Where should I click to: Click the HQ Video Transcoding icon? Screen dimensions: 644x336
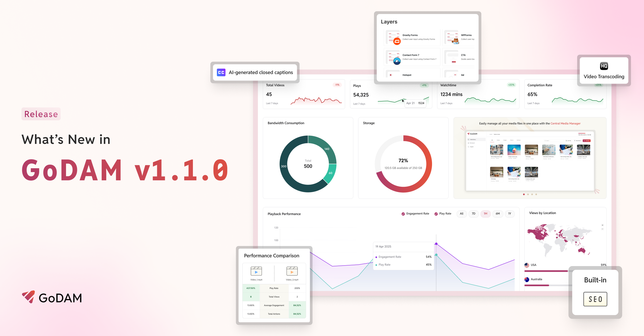click(x=604, y=66)
